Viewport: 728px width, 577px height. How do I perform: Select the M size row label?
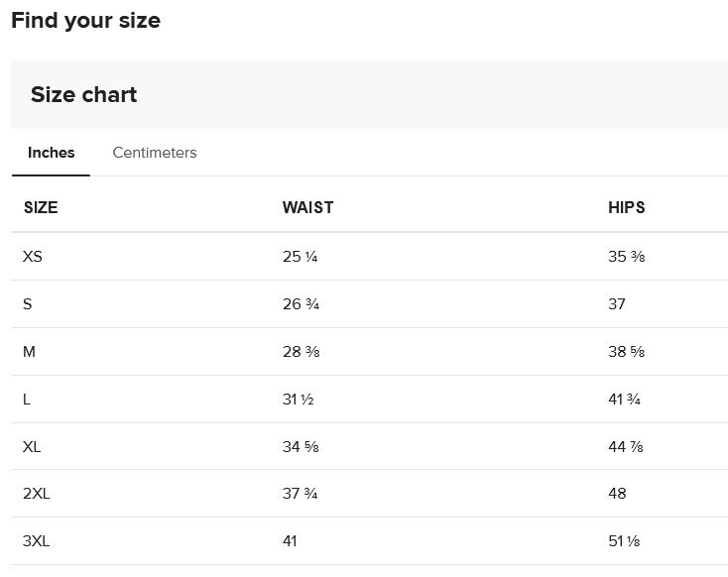coord(29,352)
